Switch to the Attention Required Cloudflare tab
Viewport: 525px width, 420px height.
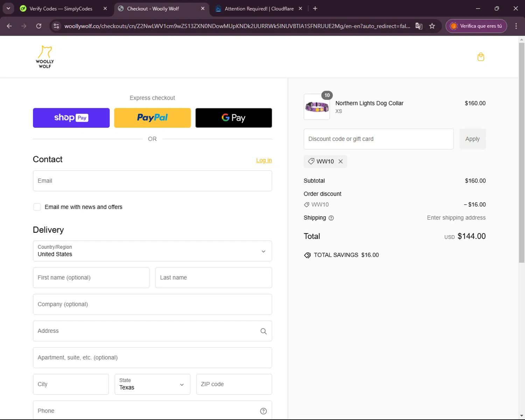pos(259,8)
